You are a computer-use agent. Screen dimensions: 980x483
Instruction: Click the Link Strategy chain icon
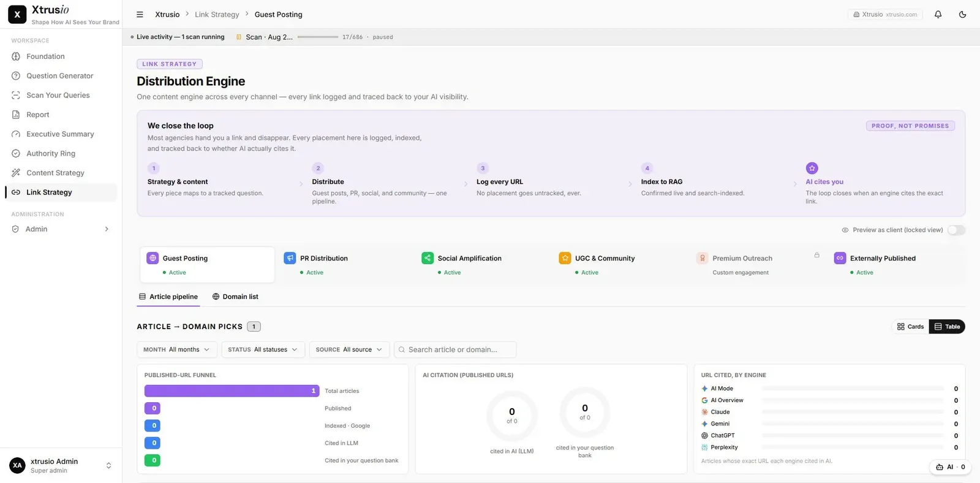[x=16, y=192]
